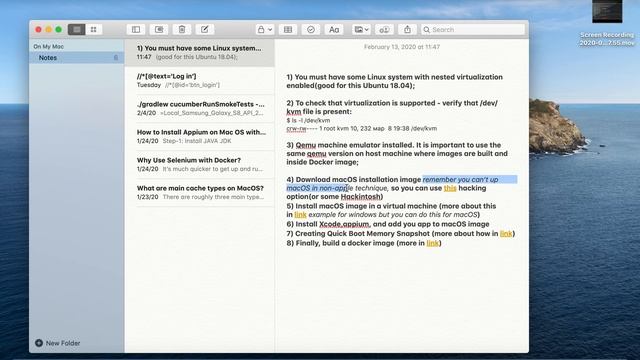Open the Aa text format menu
The height and width of the screenshot is (360, 640).
(x=334, y=29)
